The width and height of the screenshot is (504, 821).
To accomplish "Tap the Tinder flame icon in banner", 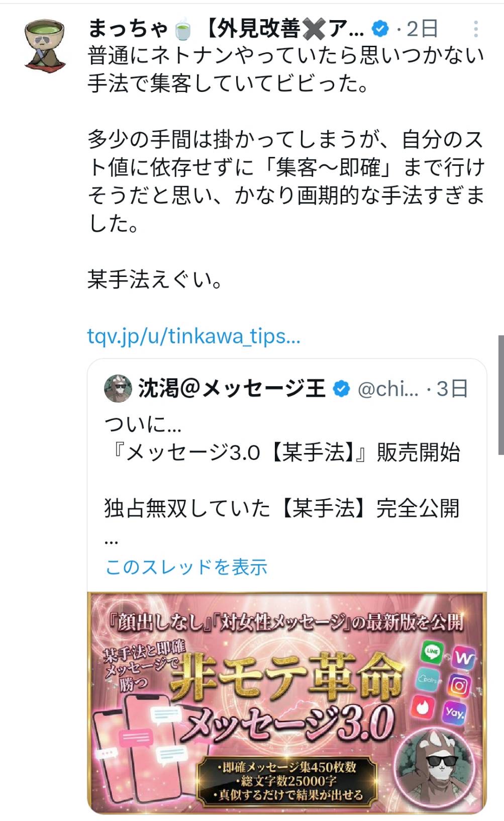I will pyautogui.click(x=422, y=707).
